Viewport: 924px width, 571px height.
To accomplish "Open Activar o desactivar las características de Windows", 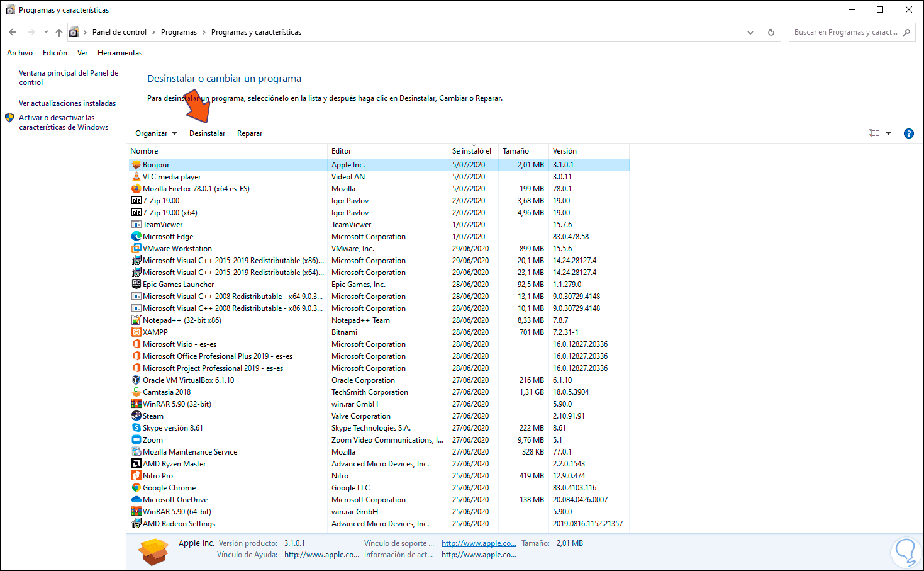I will [64, 122].
